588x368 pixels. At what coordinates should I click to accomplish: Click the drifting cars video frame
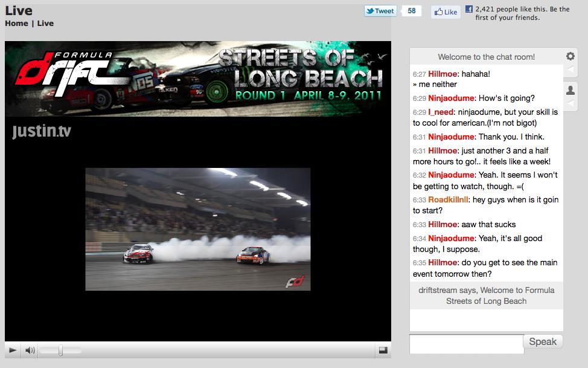[x=197, y=229]
